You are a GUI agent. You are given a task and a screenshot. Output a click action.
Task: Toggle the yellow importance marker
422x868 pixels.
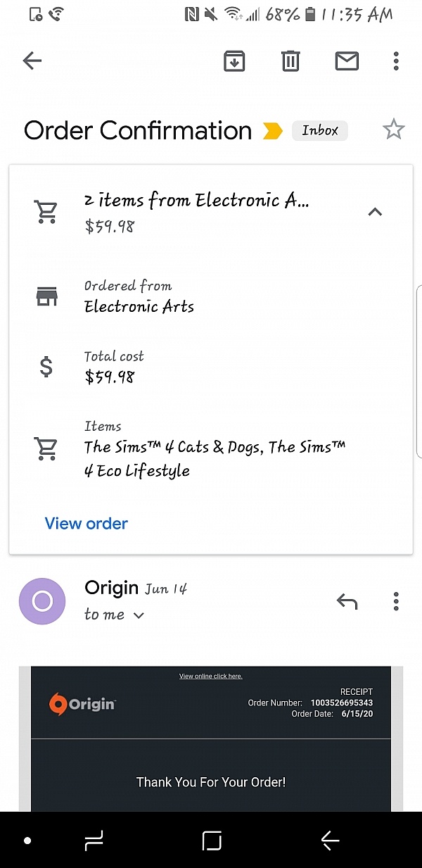coord(272,131)
